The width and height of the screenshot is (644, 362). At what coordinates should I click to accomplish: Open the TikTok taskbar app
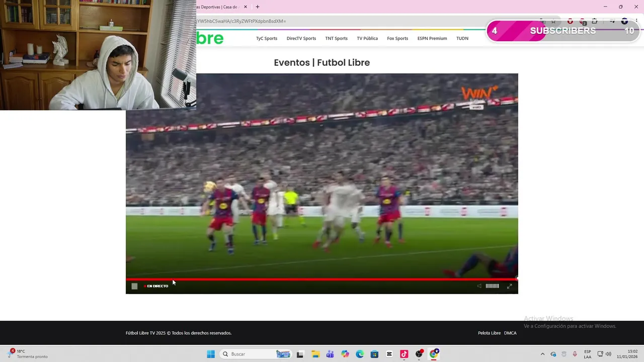404,354
